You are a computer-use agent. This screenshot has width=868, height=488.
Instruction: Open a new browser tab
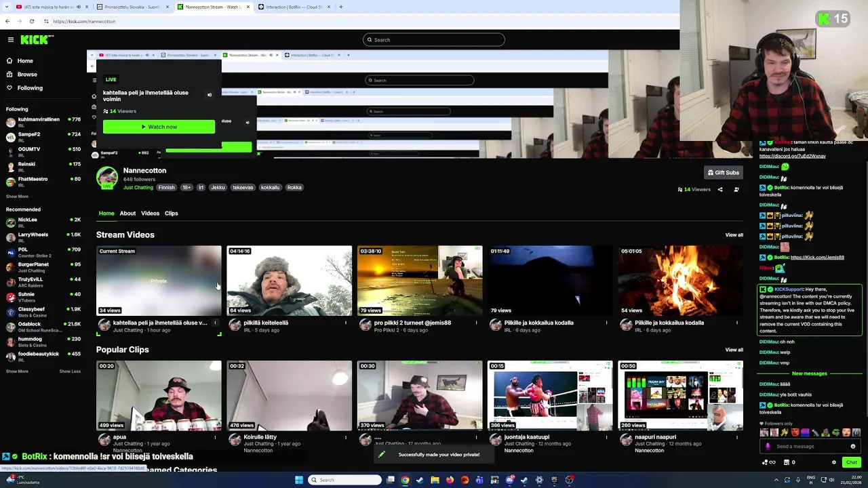341,7
